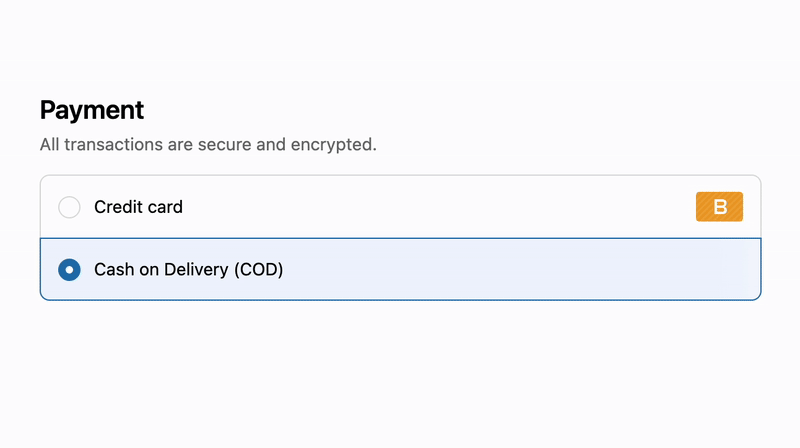Click the "Cash on Delivery (COD)" label
The image size is (800, 448).
tap(188, 269)
